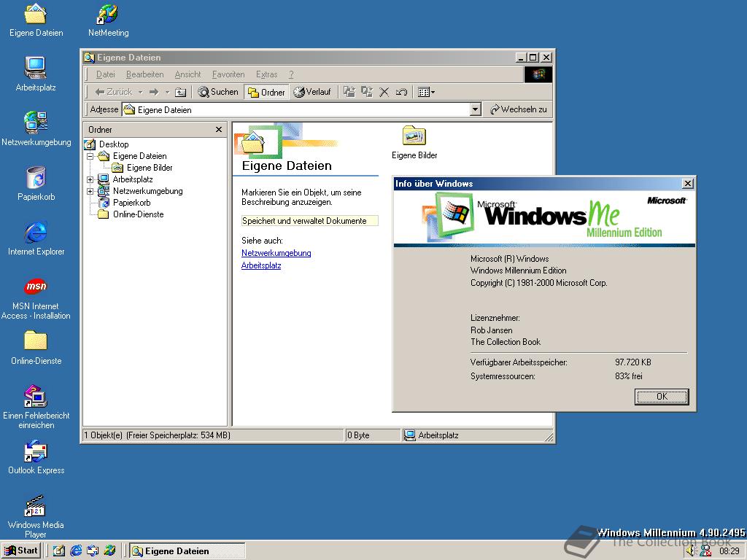
Task: Select Internet Explorer desktop icon
Action: tap(36, 238)
